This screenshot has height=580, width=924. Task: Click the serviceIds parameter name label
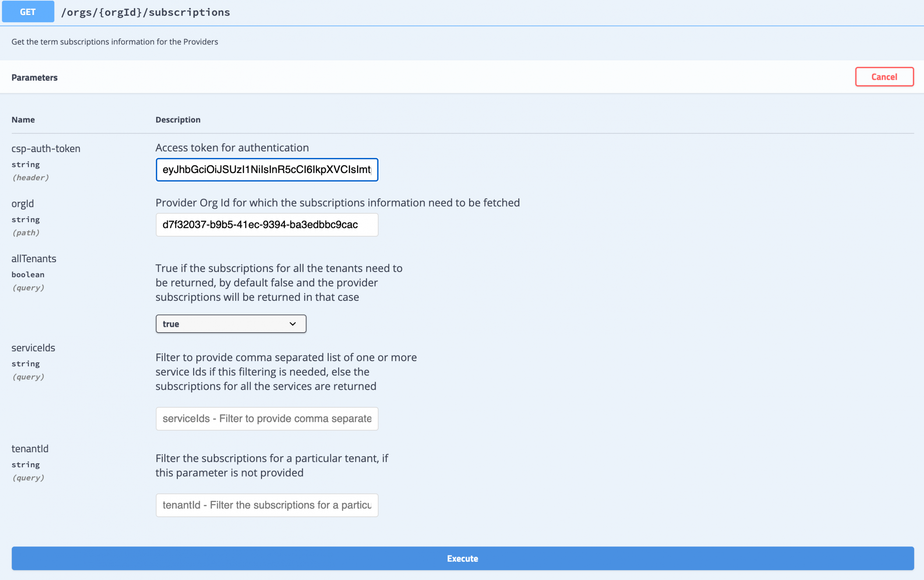click(x=33, y=347)
